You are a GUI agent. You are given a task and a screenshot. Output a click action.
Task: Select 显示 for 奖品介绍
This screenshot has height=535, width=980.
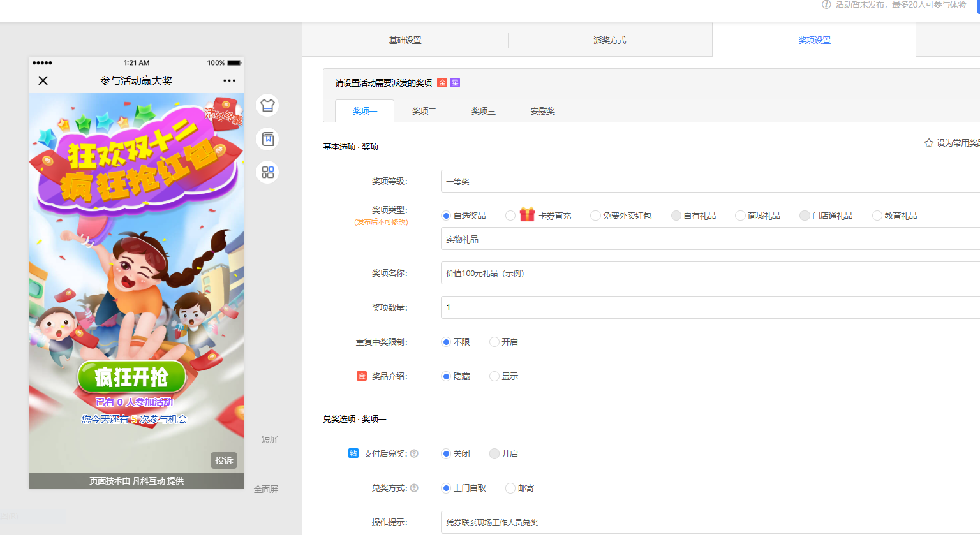point(494,376)
